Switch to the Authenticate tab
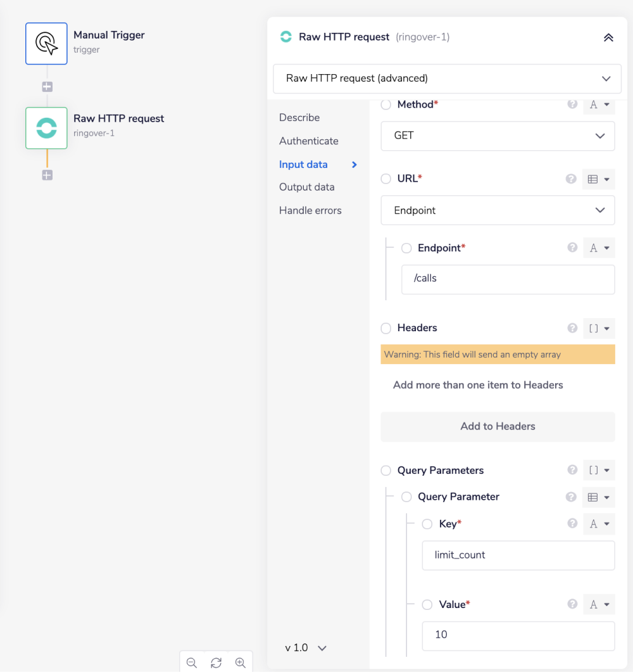The height and width of the screenshot is (672, 633). [309, 141]
